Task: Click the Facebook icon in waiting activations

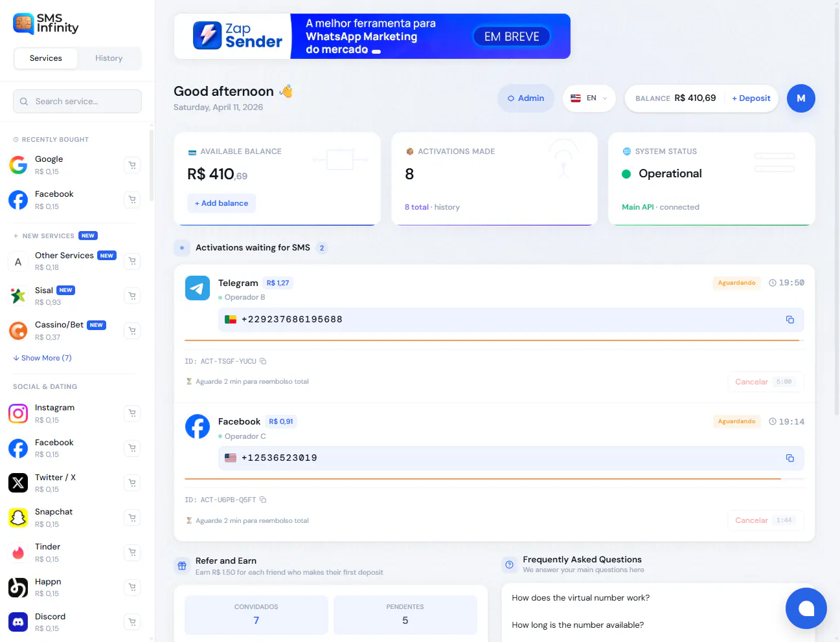Action: coord(198,426)
